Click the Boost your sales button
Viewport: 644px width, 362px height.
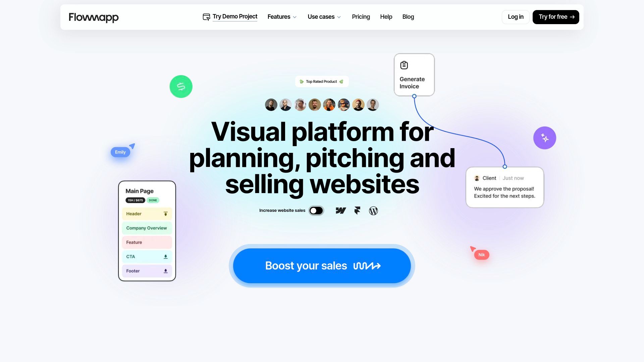coord(322,266)
